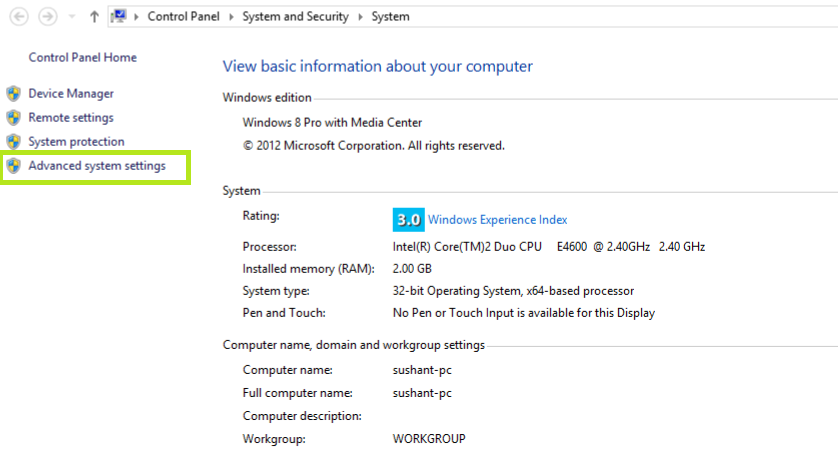Click the 3.0 rating score badge
Image resolution: width=838 pixels, height=463 pixels.
click(408, 220)
